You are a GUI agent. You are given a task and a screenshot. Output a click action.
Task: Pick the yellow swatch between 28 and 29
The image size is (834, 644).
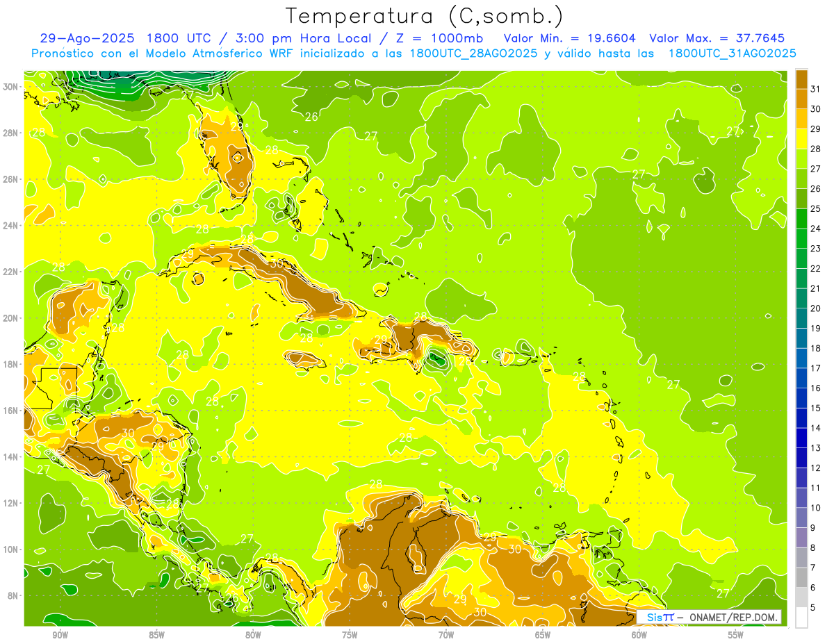pos(801,139)
